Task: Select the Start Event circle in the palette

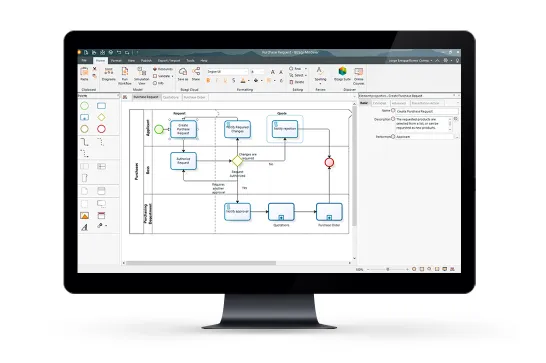Action: click(84, 106)
